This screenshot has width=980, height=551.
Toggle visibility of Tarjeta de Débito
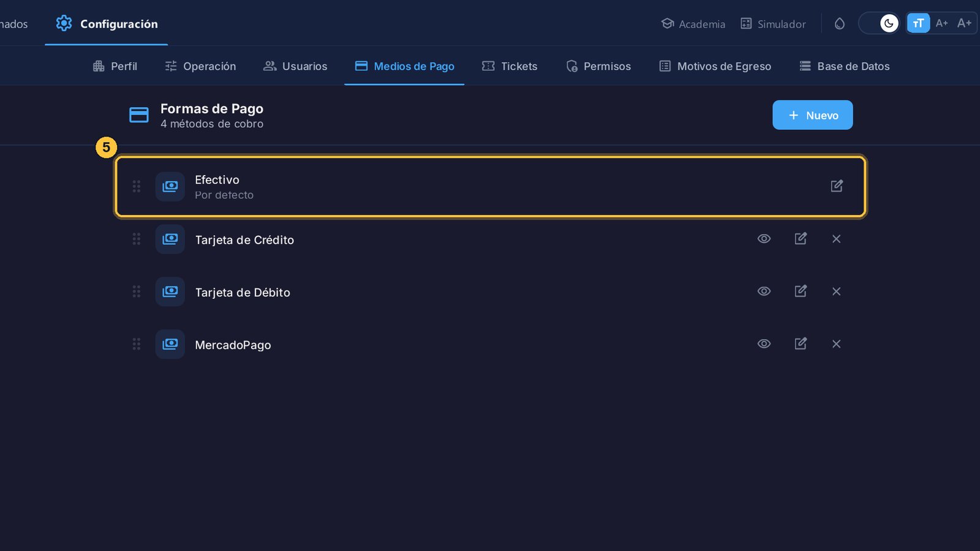(764, 291)
